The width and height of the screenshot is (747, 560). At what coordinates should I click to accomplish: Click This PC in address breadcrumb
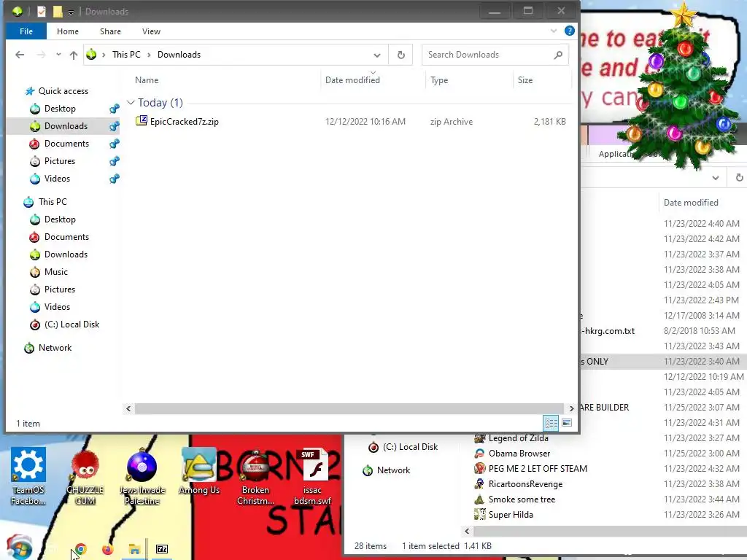pos(126,55)
